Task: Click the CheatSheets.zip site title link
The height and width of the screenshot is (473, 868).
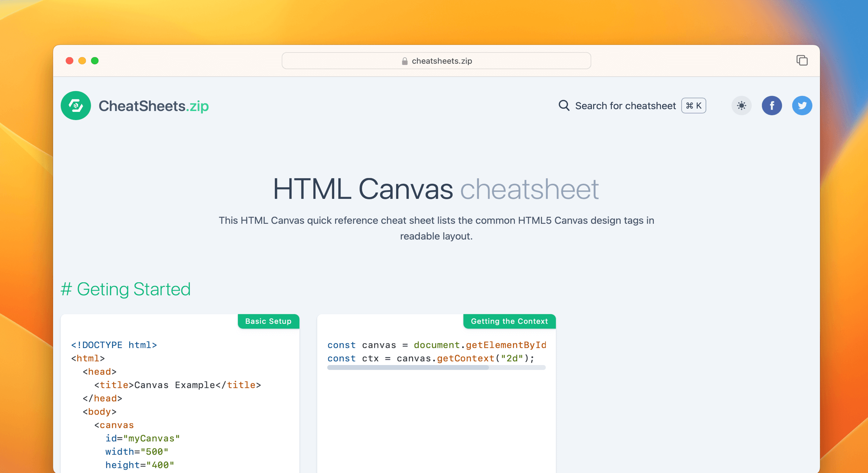Action: click(153, 106)
